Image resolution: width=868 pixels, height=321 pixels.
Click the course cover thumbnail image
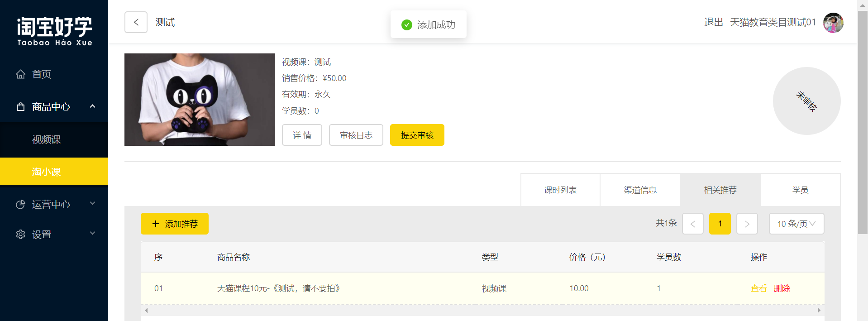[200, 100]
